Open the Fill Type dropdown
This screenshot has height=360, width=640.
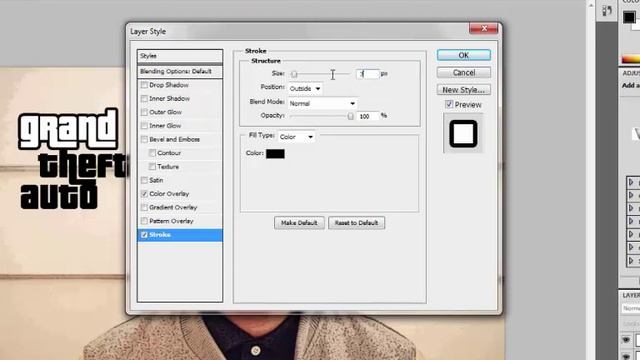(x=296, y=137)
